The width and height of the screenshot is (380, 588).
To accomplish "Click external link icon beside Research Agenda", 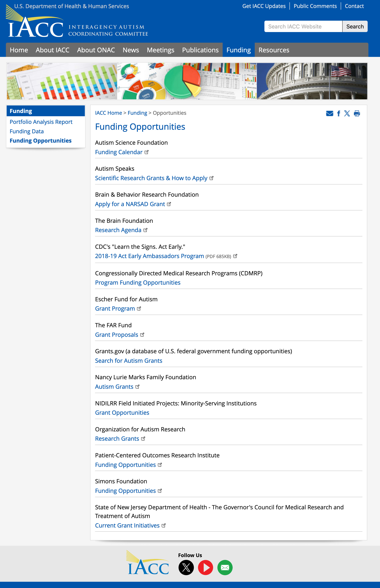I will pyautogui.click(x=145, y=230).
